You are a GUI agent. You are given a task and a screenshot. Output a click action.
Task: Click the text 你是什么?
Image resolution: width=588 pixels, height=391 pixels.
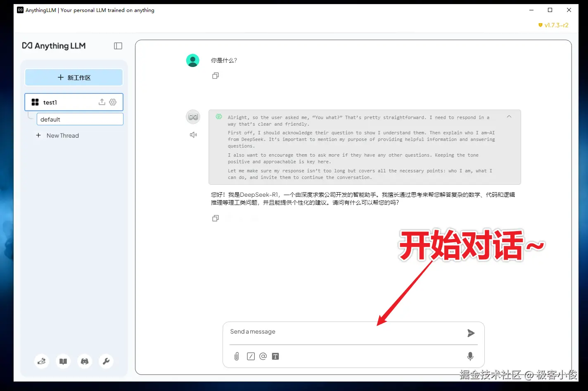click(x=224, y=60)
